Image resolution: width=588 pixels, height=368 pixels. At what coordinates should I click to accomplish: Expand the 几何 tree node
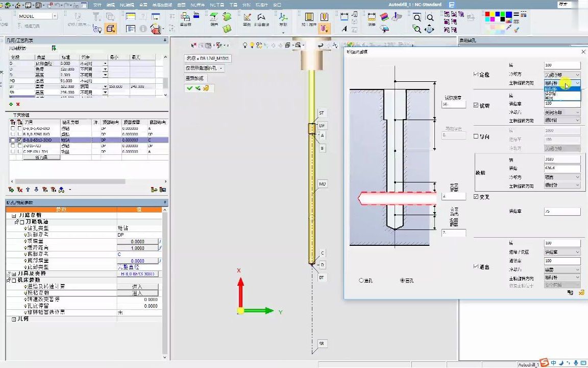(x=14, y=319)
